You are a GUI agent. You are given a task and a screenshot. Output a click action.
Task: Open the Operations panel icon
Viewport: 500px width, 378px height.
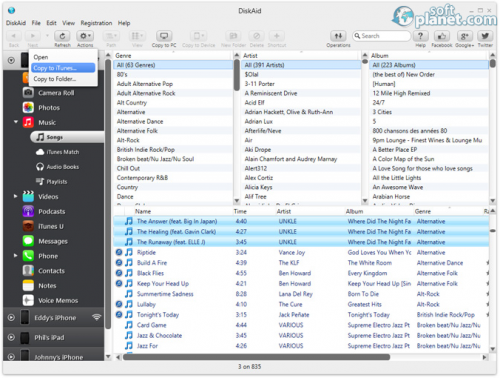[x=338, y=36]
